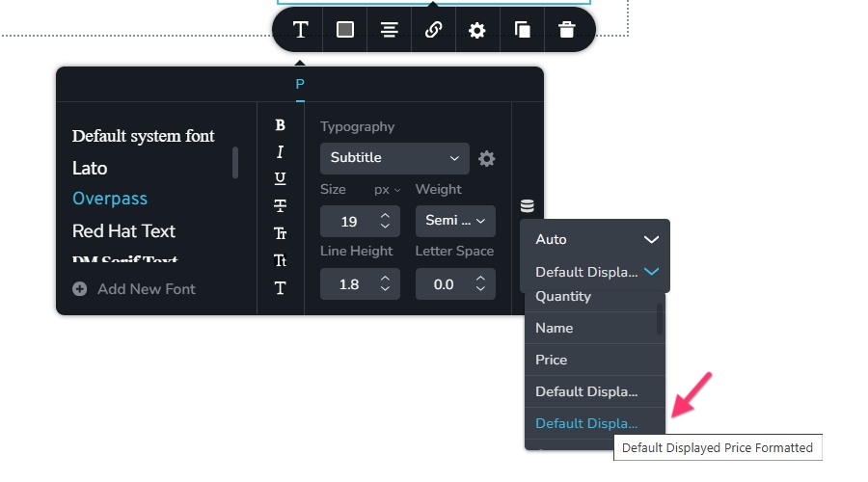Expand the font Weight dropdown
This screenshot has height=482, width=868.
(x=455, y=221)
